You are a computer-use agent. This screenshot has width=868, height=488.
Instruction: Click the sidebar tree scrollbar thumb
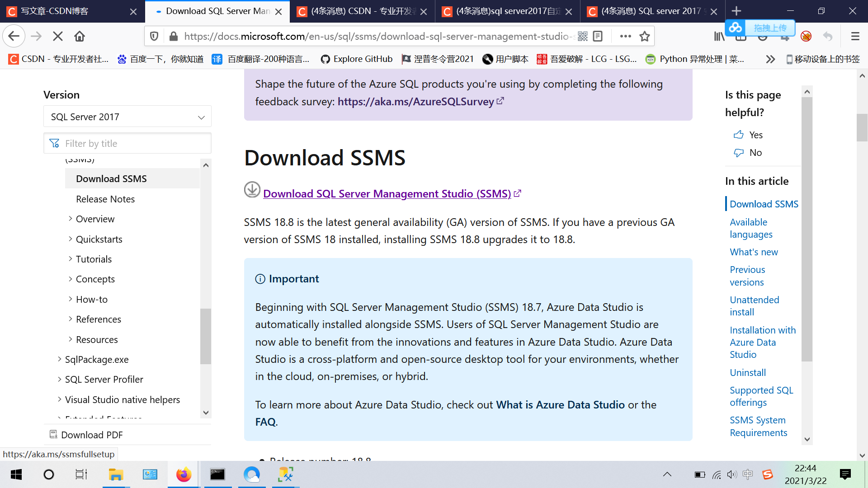[x=206, y=336]
